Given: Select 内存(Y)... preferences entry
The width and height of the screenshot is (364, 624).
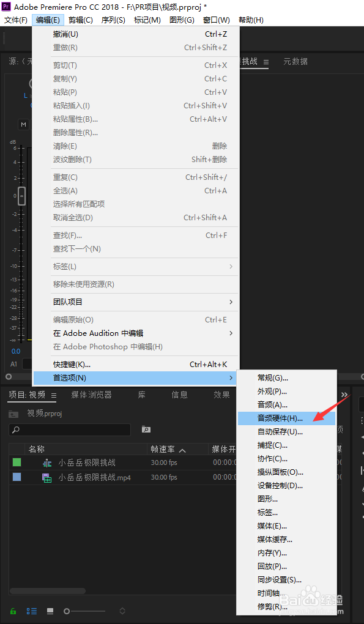Looking at the screenshot, I should point(286,553).
